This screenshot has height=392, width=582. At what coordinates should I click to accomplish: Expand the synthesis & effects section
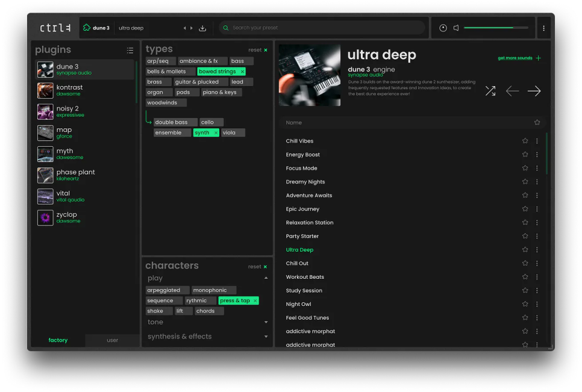click(x=266, y=337)
